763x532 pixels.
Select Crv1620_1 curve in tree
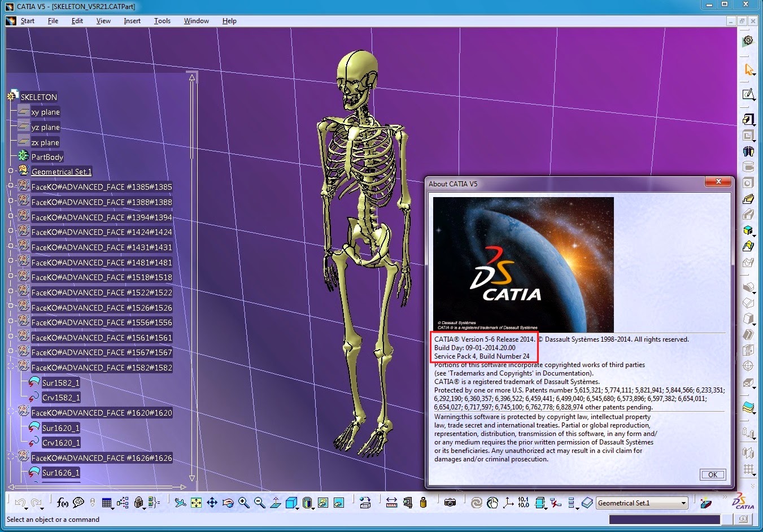[61, 443]
